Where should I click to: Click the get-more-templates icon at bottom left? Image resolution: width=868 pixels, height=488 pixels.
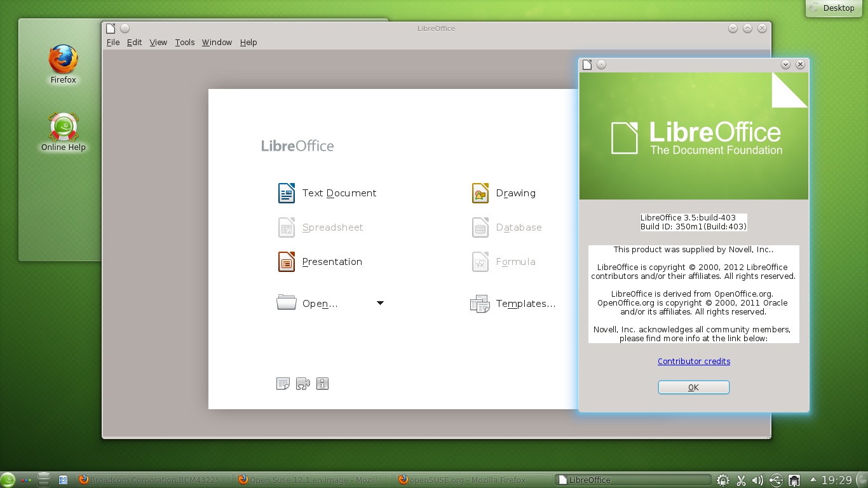pyautogui.click(x=283, y=384)
